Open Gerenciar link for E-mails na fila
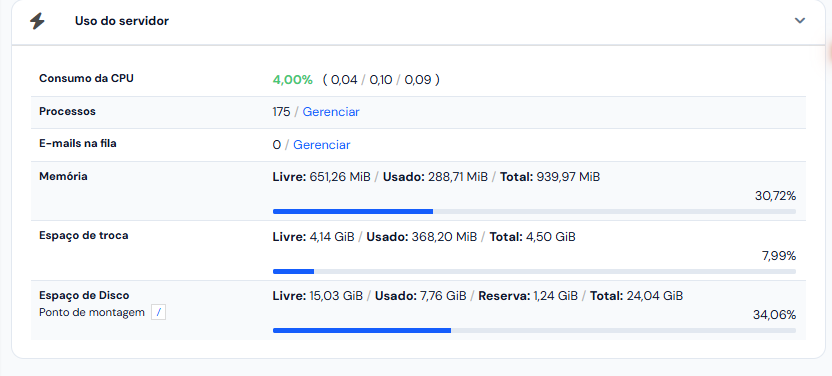Viewport: 832px width, 376px height. 322,145
